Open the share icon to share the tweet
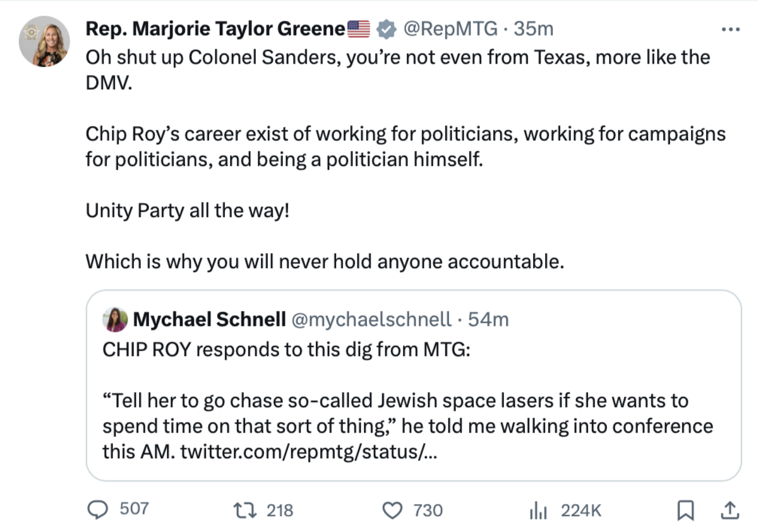This screenshot has height=532, width=758. 730,509
